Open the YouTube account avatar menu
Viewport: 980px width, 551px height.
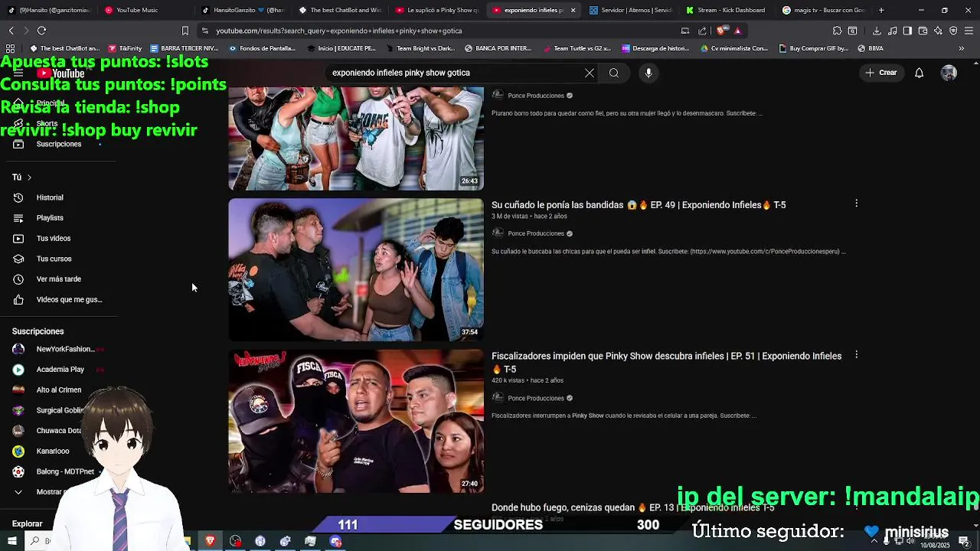pos(949,73)
